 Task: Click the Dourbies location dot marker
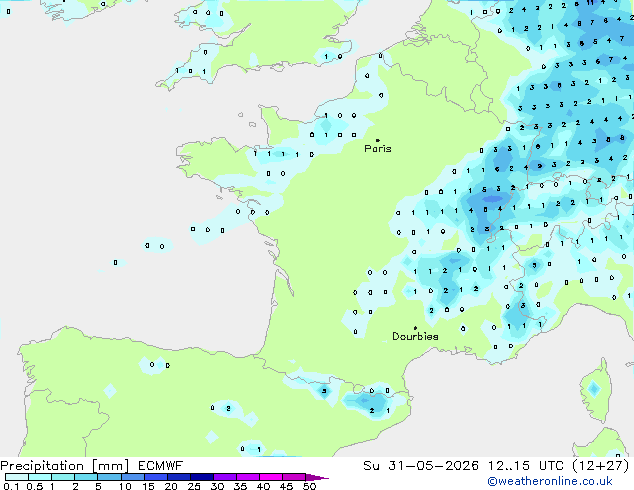(415, 328)
